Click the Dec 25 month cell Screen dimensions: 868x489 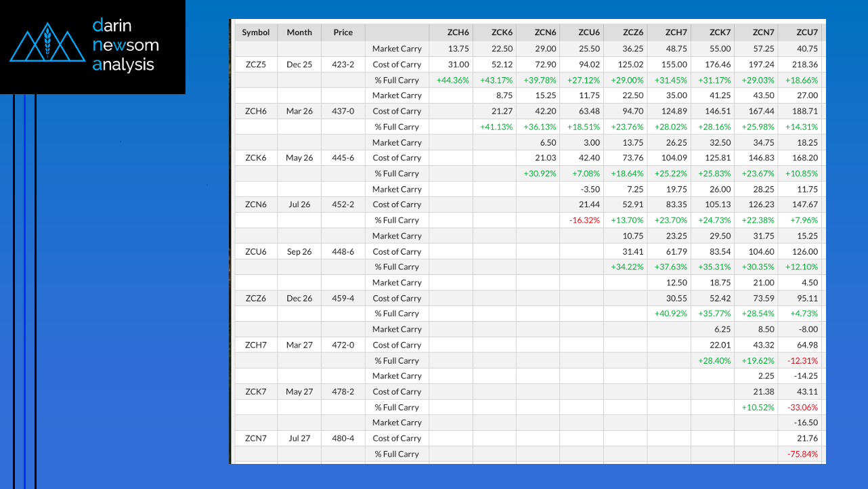point(299,64)
